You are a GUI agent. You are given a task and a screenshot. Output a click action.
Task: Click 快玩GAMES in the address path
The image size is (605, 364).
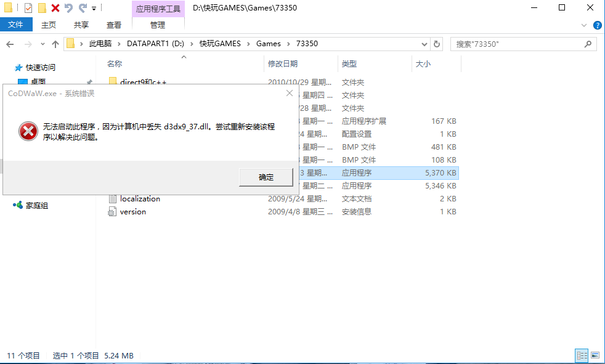220,44
